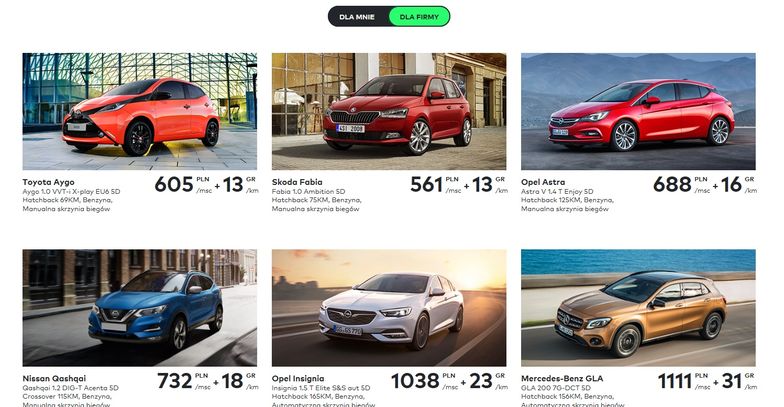Click the Skoda Fabia title link

(x=297, y=182)
